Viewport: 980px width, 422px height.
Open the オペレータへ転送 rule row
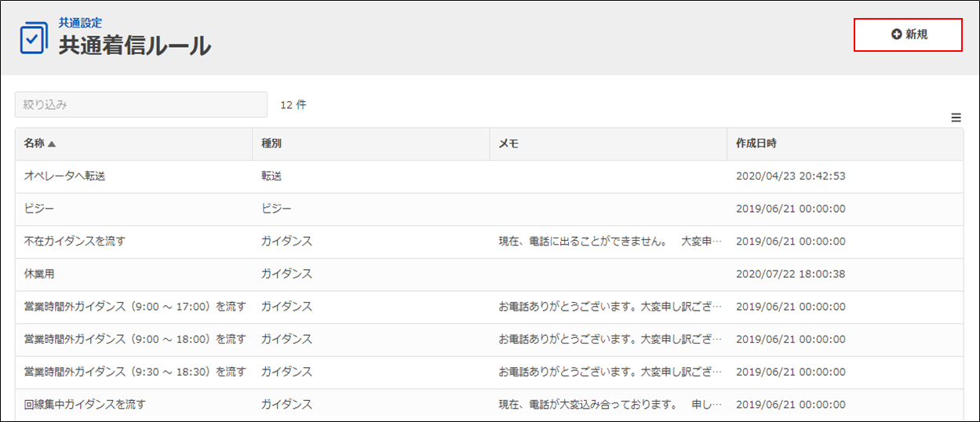(64, 176)
